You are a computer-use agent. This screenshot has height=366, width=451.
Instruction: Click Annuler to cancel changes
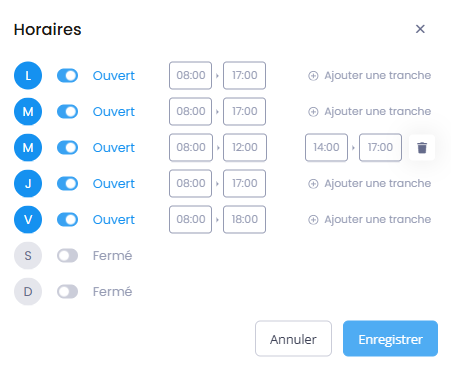pyautogui.click(x=293, y=339)
